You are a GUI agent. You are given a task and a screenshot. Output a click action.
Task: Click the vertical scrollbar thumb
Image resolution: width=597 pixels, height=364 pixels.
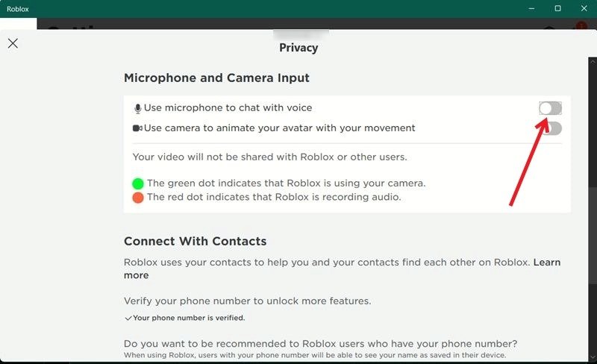pyautogui.click(x=593, y=234)
